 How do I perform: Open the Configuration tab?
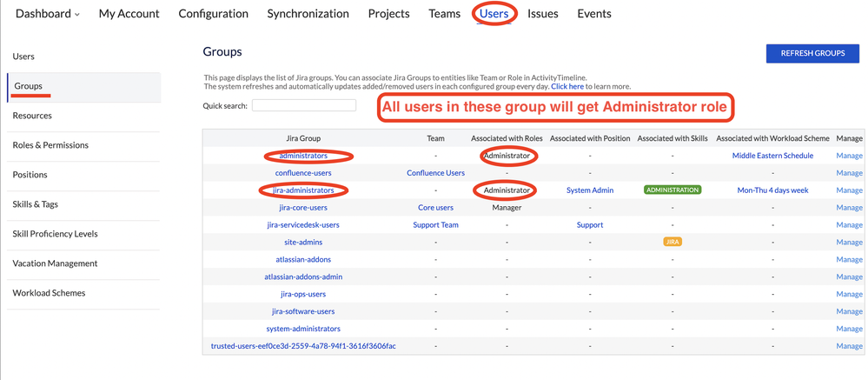coord(213,14)
